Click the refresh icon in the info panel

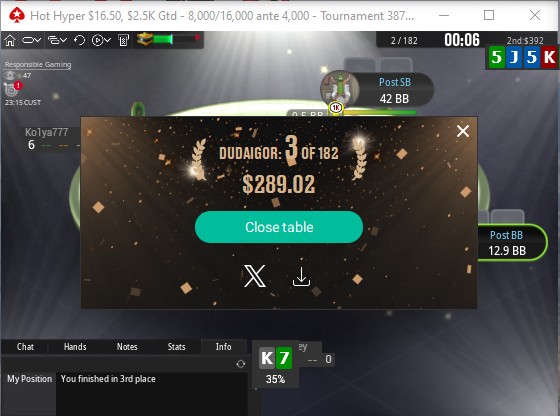(x=241, y=364)
